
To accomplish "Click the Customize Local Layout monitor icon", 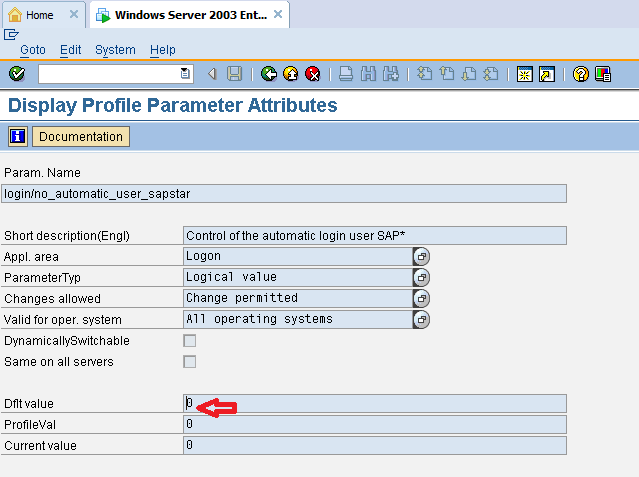I will coord(603,74).
